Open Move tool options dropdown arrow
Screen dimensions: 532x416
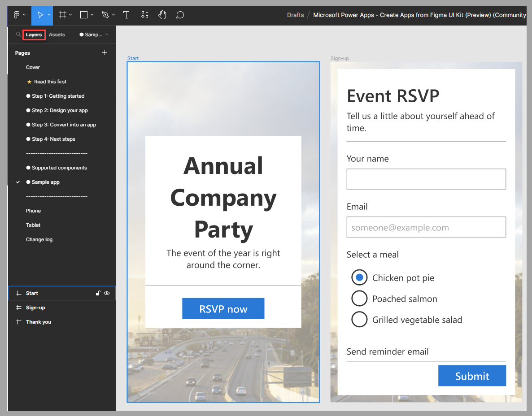tap(49, 15)
